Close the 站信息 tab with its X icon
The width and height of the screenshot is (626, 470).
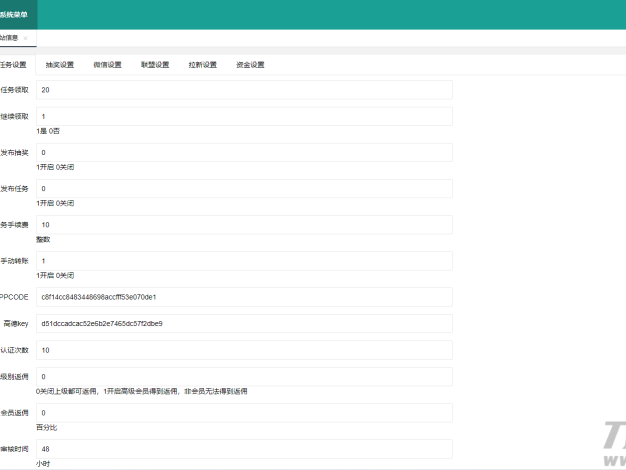pos(26,38)
